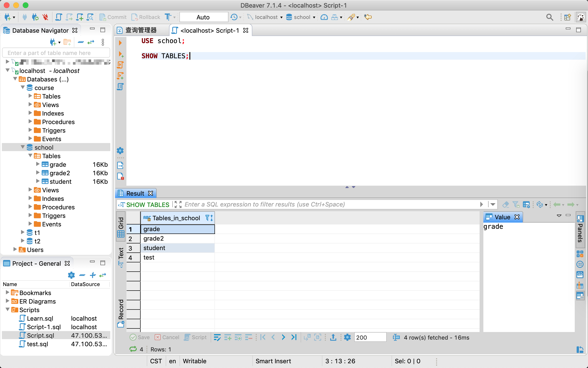Toggle the Grid view mode

[121, 226]
